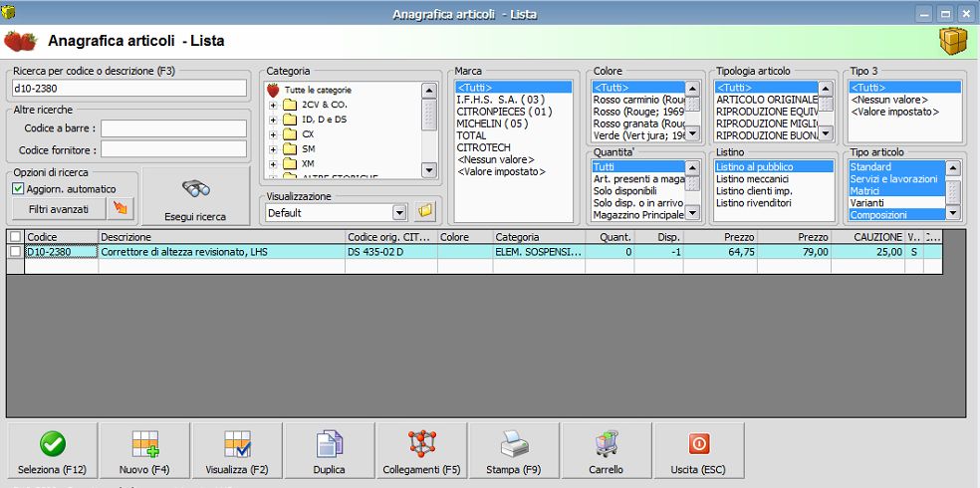Click the strawberries icon beside Anagrafica articoli title

21,41
